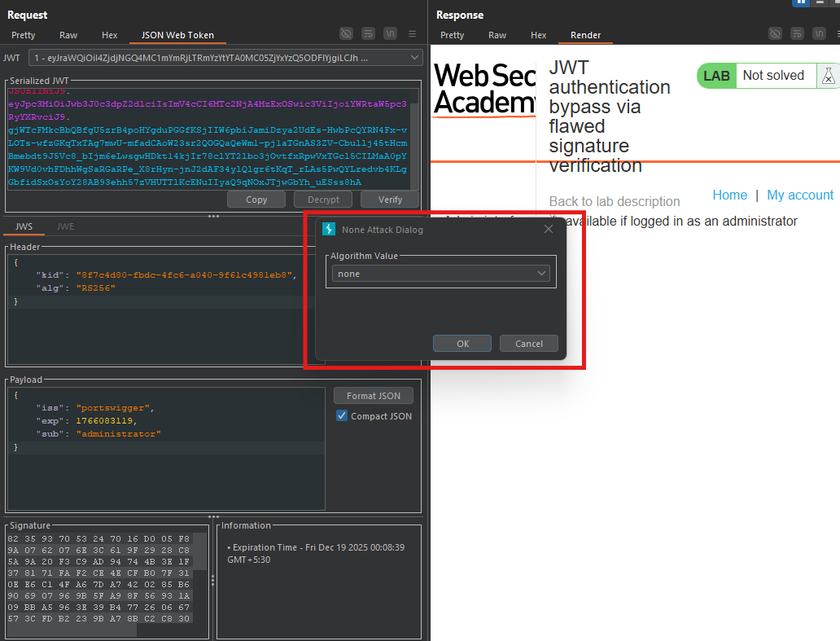Click Cancel in None Attack Dialog
The image size is (840, 641).
coord(529,344)
